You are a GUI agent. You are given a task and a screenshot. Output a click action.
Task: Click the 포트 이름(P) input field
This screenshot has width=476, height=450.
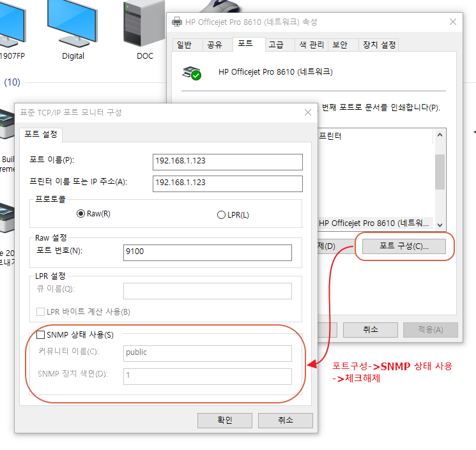pos(227,162)
